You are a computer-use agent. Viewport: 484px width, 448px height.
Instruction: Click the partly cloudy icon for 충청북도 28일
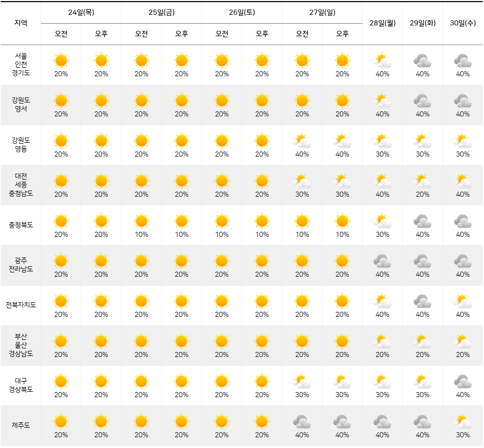tap(382, 221)
